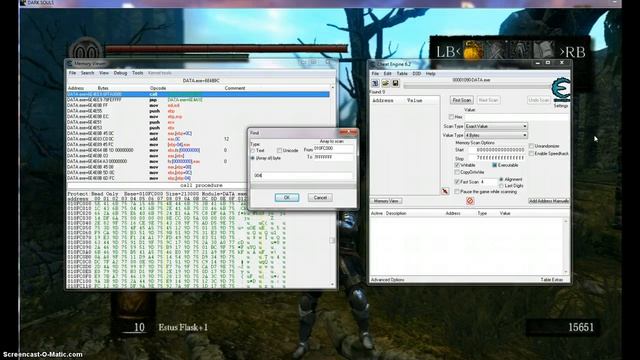Screen dimensions: 640x360
Task: Click save floppy disk icon in Cheat Engine
Action: (x=395, y=83)
